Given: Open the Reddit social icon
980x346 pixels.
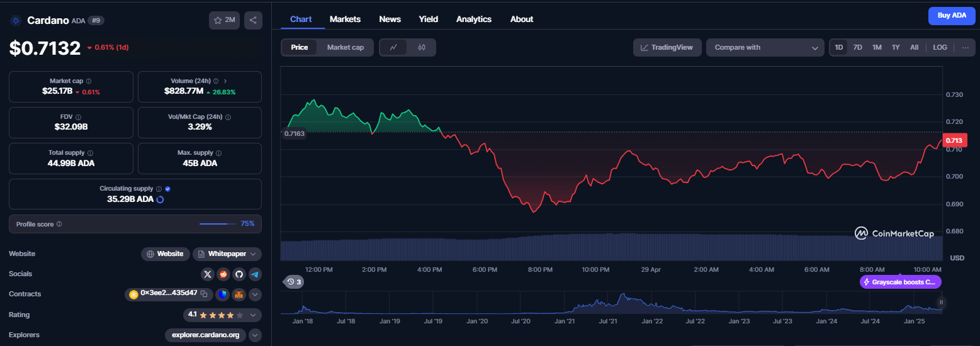Looking at the screenshot, I should 223,274.
